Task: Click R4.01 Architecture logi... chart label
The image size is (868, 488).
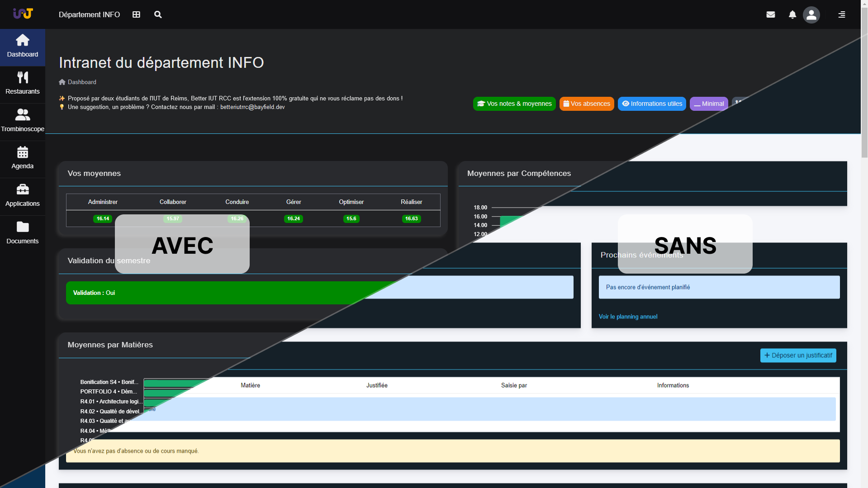Action: point(111,402)
